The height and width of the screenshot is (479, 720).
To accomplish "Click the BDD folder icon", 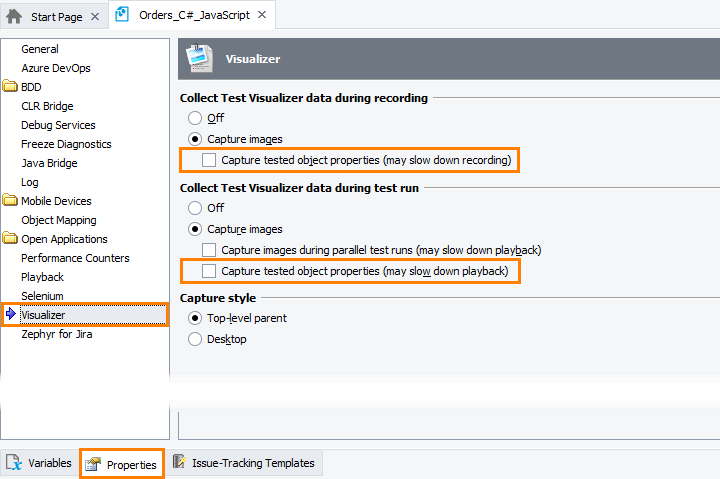I will [11, 87].
